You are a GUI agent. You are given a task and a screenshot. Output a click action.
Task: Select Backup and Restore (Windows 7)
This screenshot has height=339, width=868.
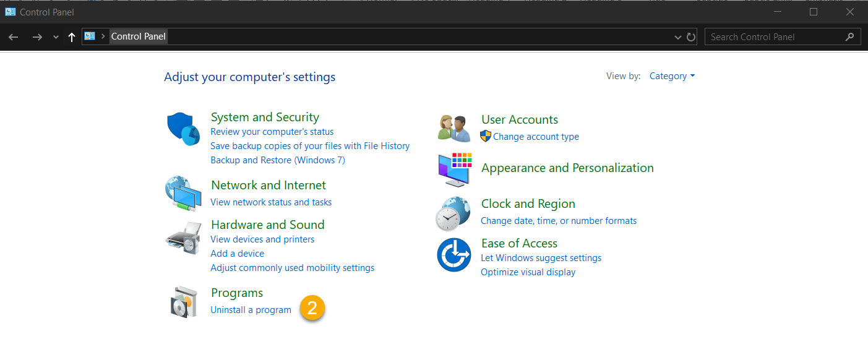pyautogui.click(x=278, y=160)
